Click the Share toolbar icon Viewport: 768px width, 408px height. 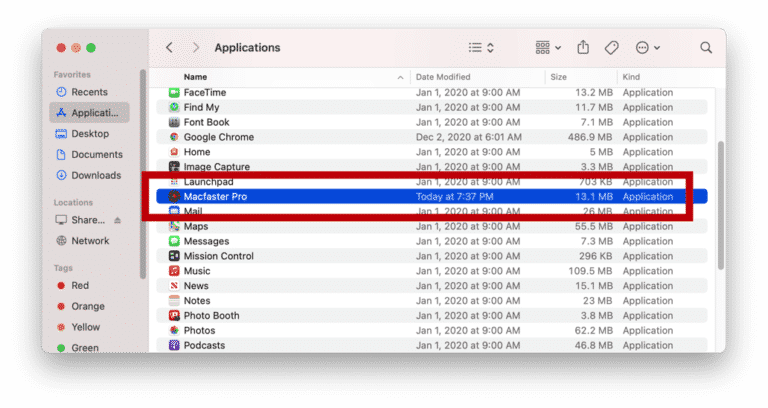[583, 47]
